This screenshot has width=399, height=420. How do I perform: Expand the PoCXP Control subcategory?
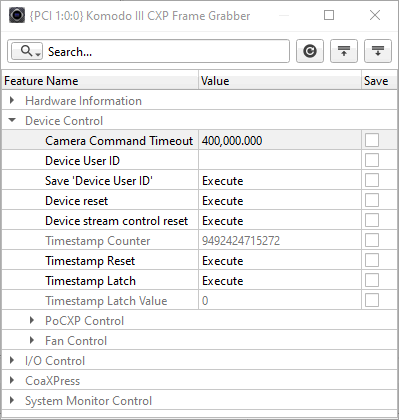32,320
